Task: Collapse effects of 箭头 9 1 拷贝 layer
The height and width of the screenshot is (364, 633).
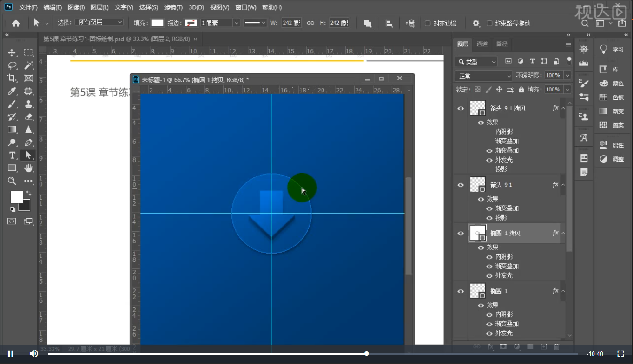Action: (x=563, y=108)
